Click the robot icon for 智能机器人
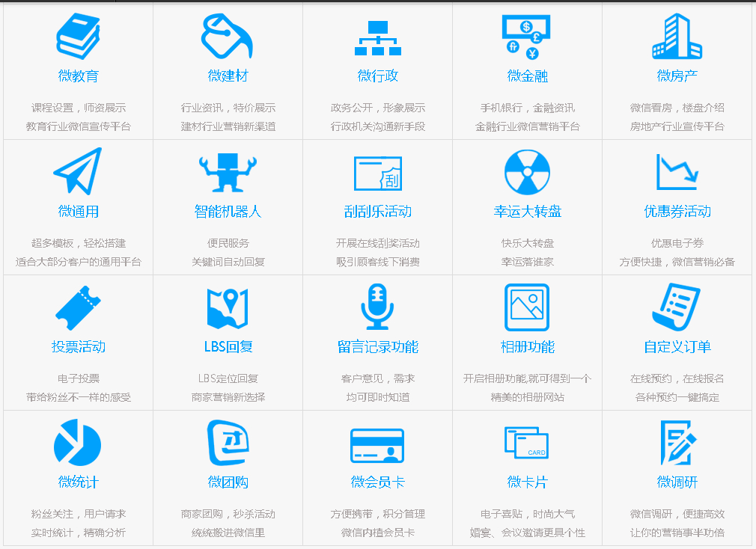756x549 pixels. pyautogui.click(x=228, y=172)
